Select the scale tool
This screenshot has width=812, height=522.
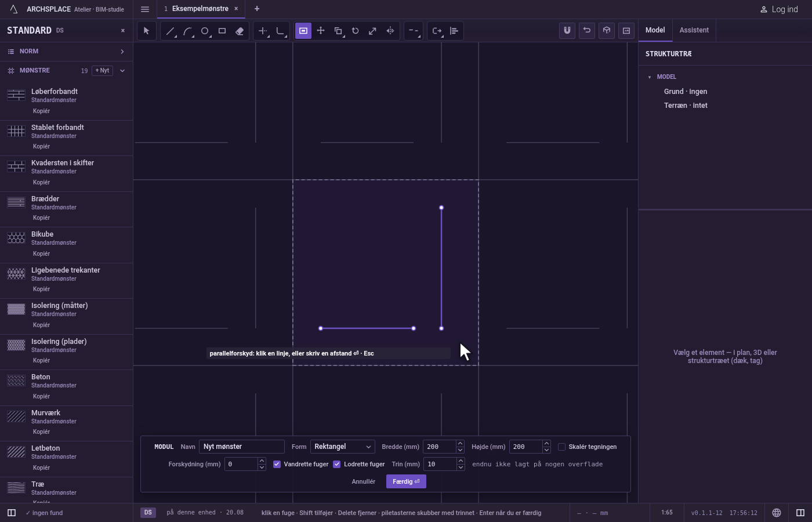pos(373,31)
